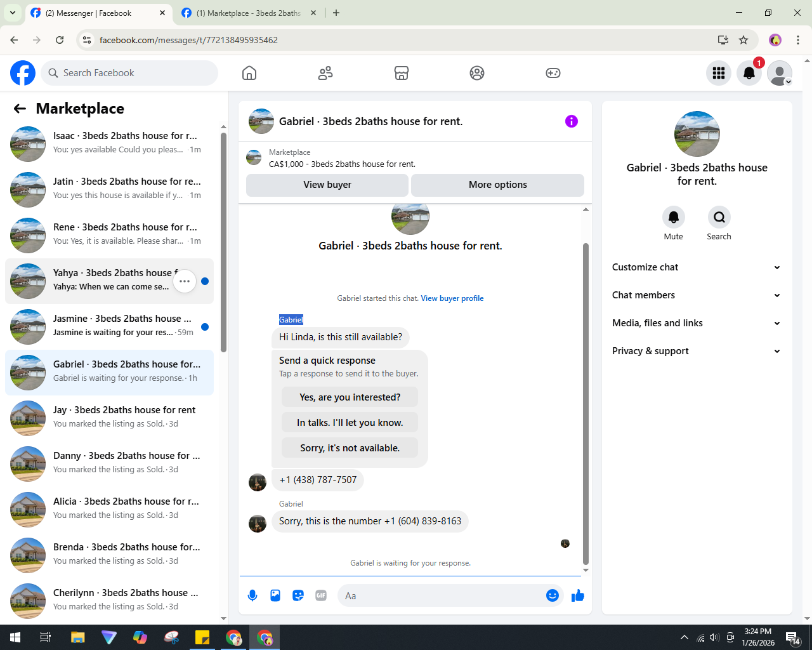Open Jasmine conversation in list
Viewport: 812px width, 650px height.
(x=109, y=327)
